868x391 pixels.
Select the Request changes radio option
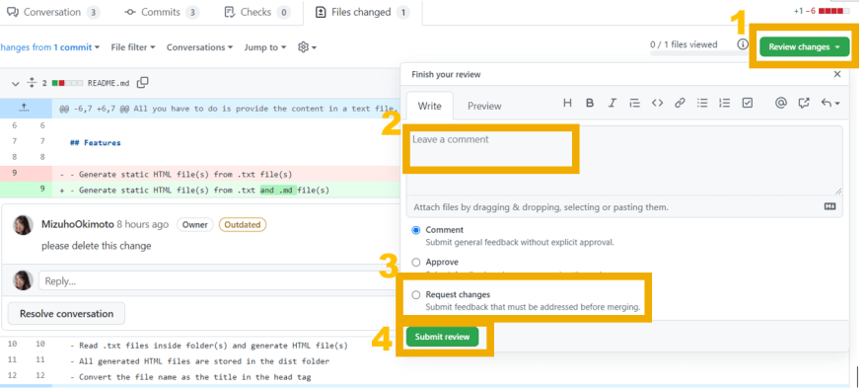[415, 295]
